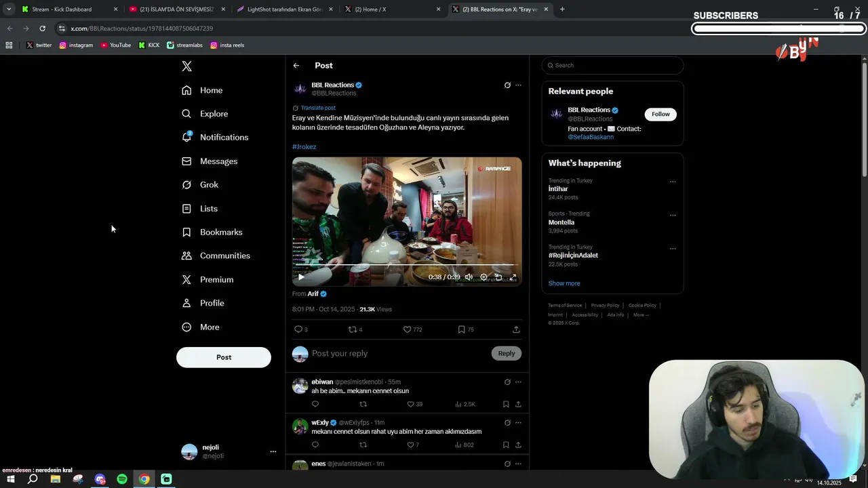
Task: Open more options on wExly's reply
Action: pyautogui.click(x=518, y=422)
